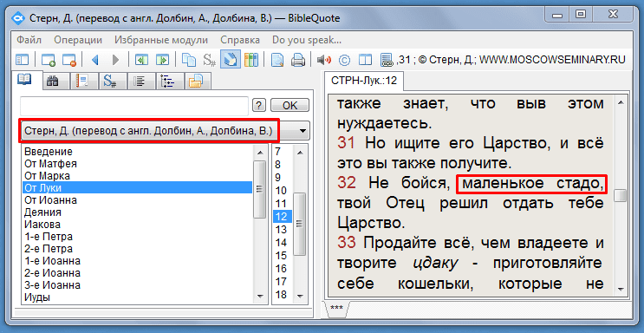
Task: Click the copy pages toolbar icon
Action: tap(189, 60)
